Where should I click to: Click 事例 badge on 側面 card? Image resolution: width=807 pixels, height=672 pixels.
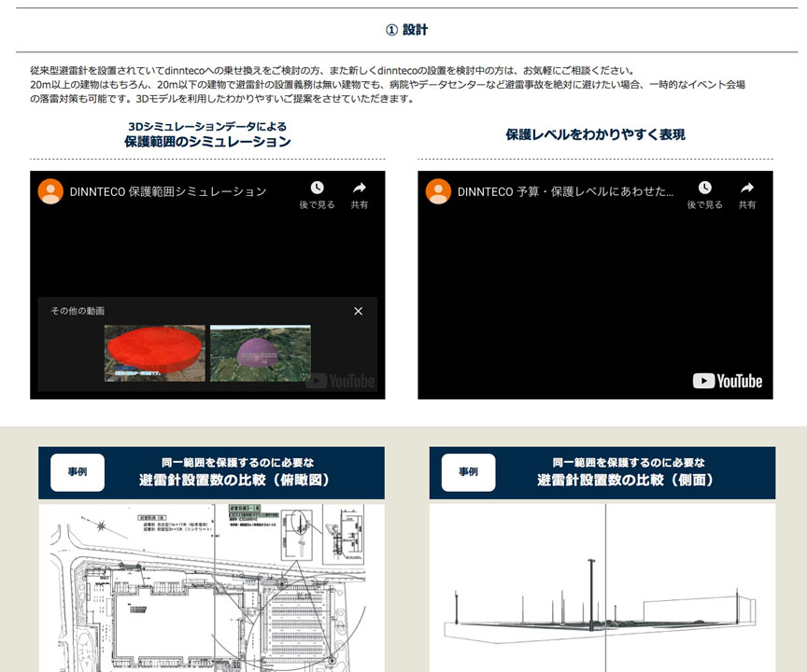click(468, 472)
